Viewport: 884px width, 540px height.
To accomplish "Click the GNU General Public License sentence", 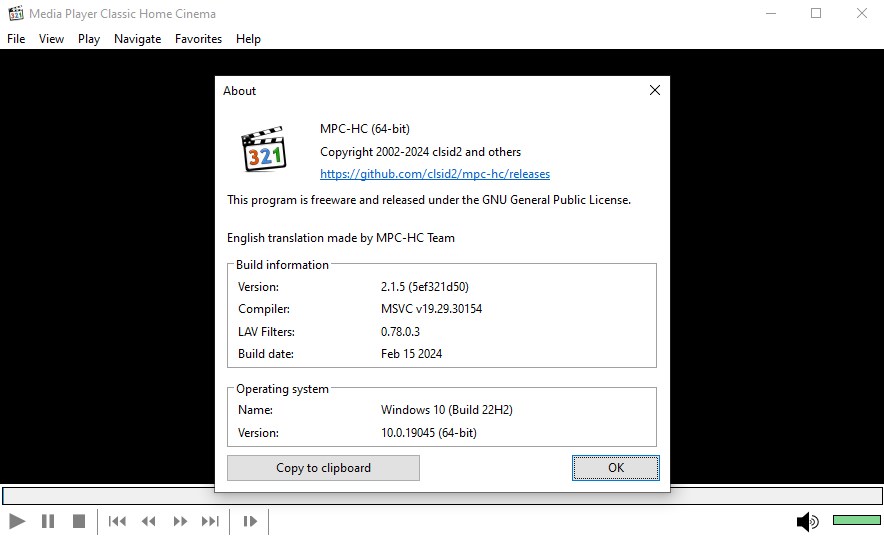I will pyautogui.click(x=429, y=200).
